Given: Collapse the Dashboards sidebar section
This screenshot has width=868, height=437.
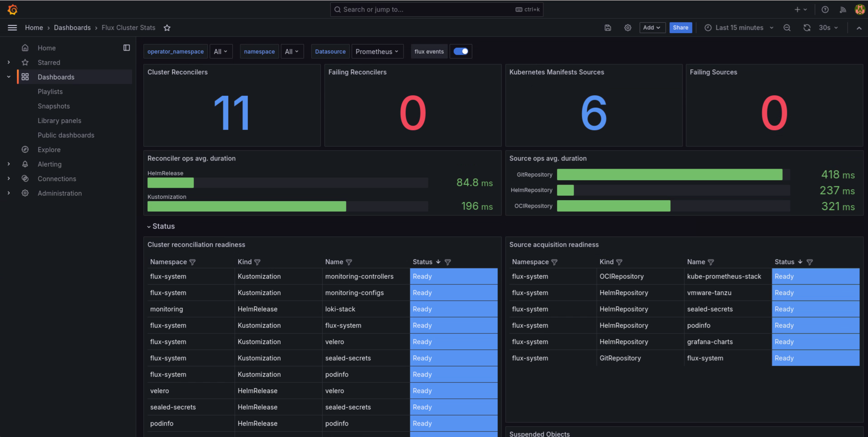Looking at the screenshot, I should click(x=8, y=77).
